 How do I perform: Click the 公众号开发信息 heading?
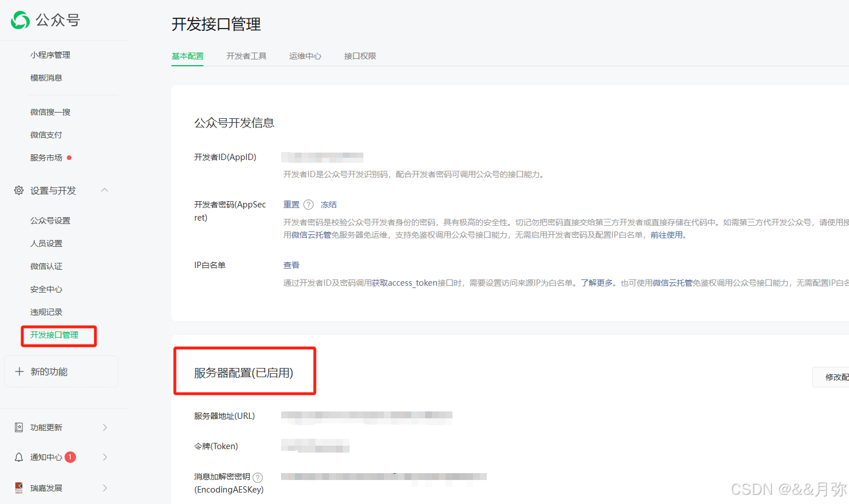(234, 123)
